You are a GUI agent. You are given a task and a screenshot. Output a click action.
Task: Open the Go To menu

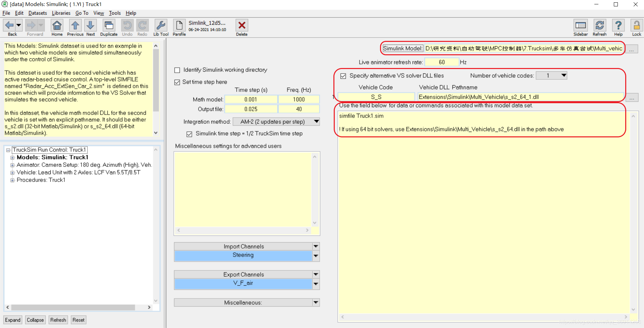tap(82, 13)
